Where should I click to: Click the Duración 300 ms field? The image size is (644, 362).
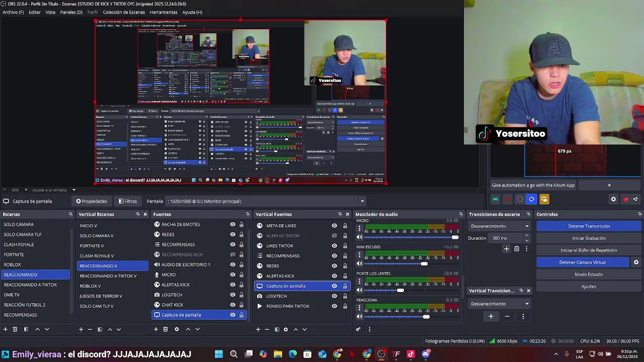click(506, 238)
